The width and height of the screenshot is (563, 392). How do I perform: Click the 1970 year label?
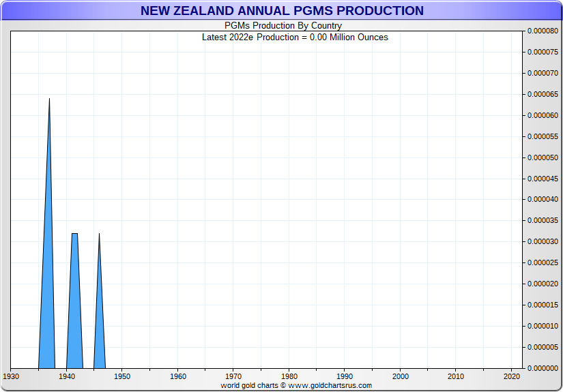(233, 376)
